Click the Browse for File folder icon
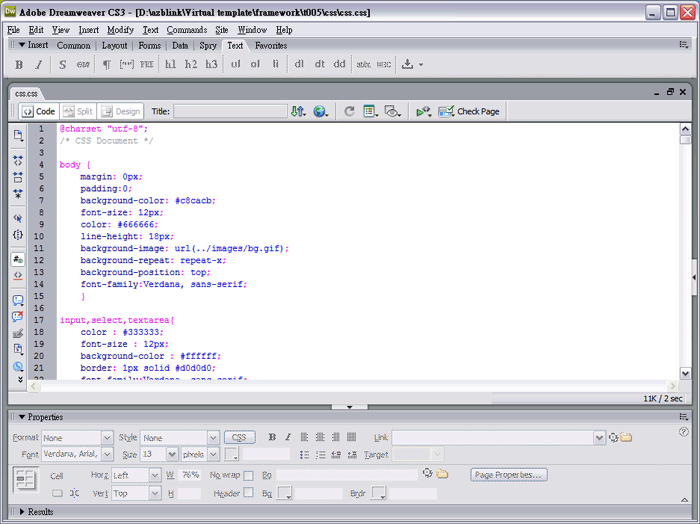 point(626,438)
